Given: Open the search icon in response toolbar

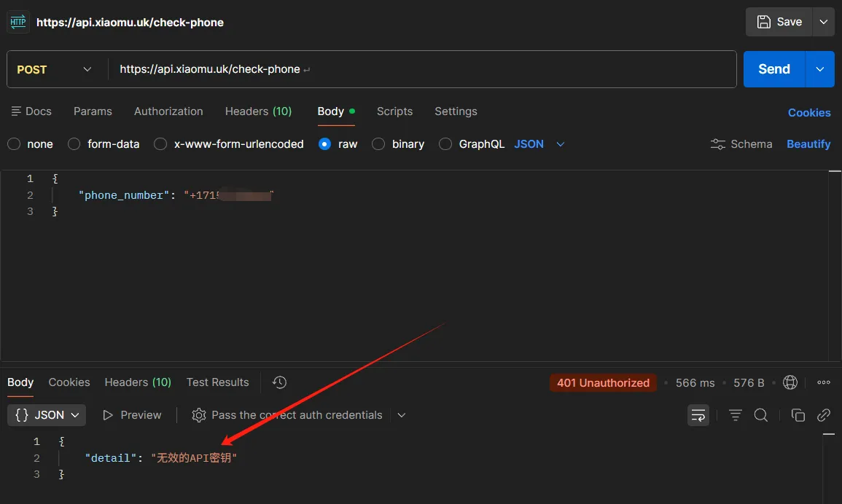Looking at the screenshot, I should pos(761,415).
